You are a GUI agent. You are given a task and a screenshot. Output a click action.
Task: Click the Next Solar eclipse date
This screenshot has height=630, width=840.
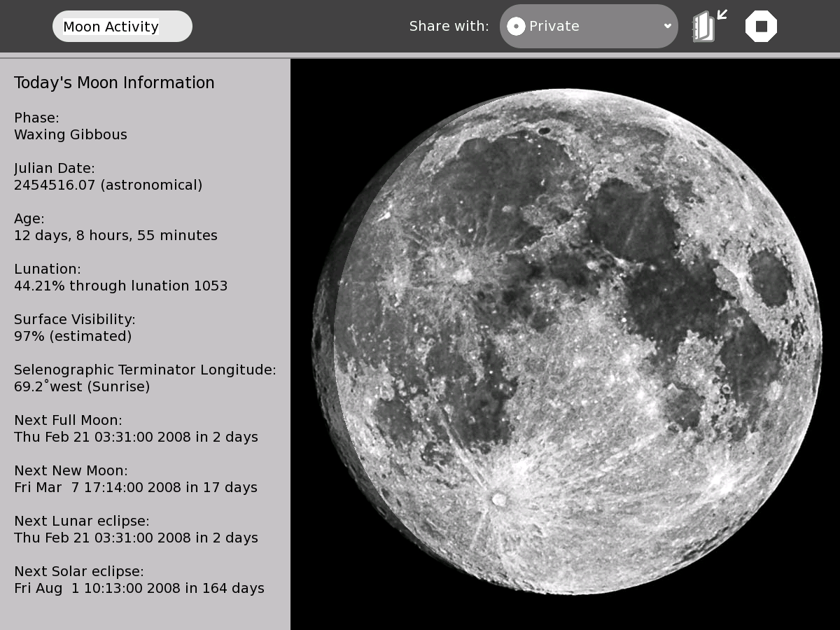(139, 588)
